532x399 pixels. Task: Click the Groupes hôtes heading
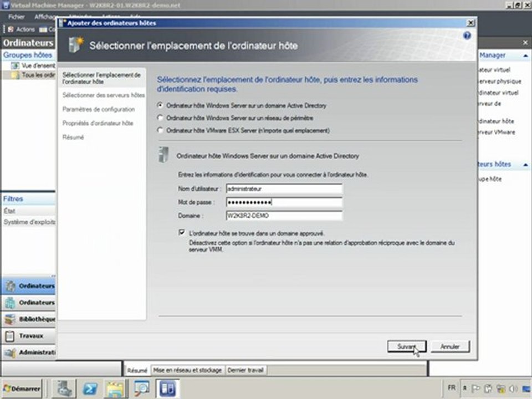tap(28, 55)
